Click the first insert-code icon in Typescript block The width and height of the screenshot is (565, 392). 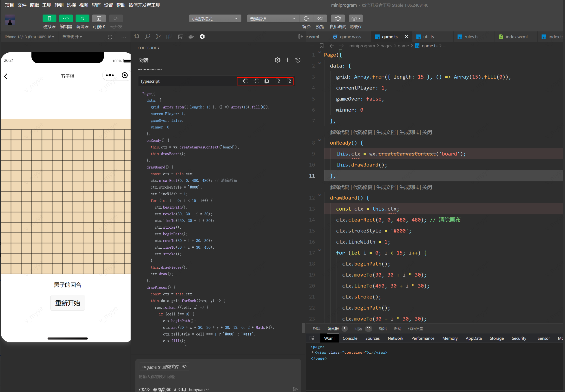[245, 81]
